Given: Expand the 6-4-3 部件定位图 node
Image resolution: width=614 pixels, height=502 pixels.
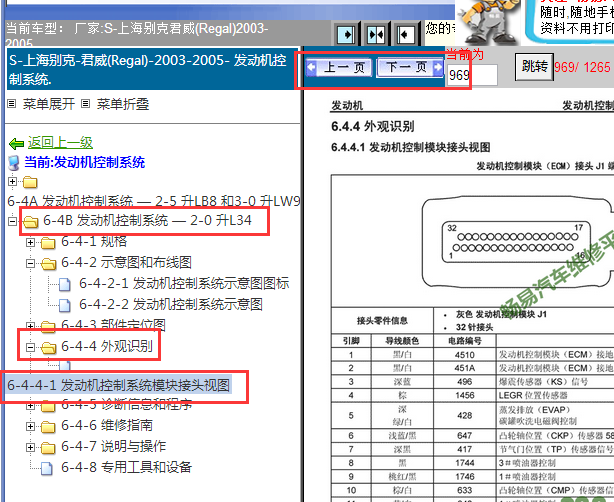Looking at the screenshot, I should coord(30,325).
